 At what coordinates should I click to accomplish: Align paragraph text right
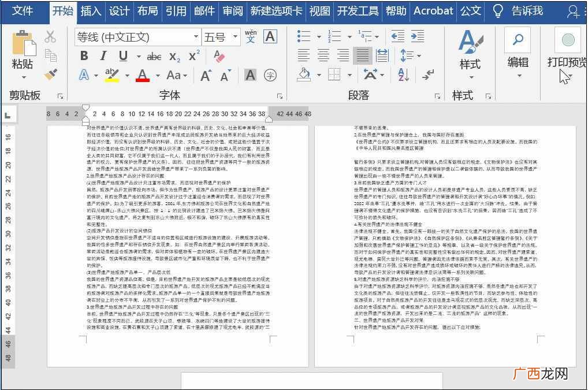pos(343,55)
